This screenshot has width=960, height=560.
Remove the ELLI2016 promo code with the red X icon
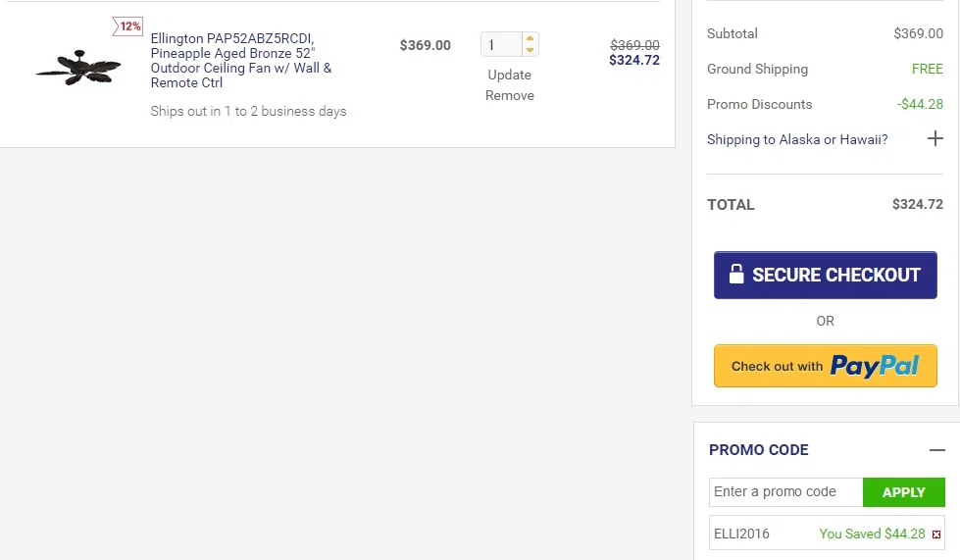coord(936,535)
